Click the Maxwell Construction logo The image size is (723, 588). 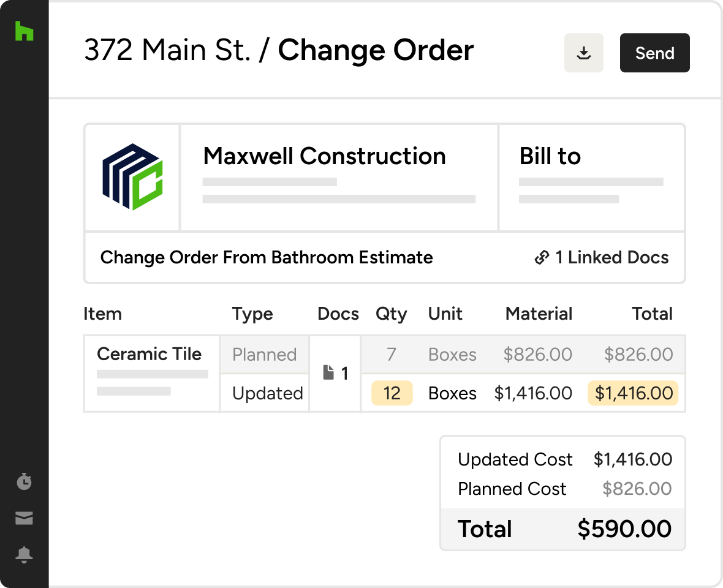(x=132, y=177)
